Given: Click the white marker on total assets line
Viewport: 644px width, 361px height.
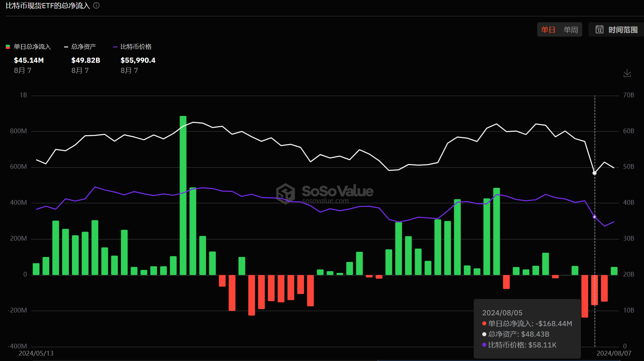Looking at the screenshot, I should [x=594, y=173].
